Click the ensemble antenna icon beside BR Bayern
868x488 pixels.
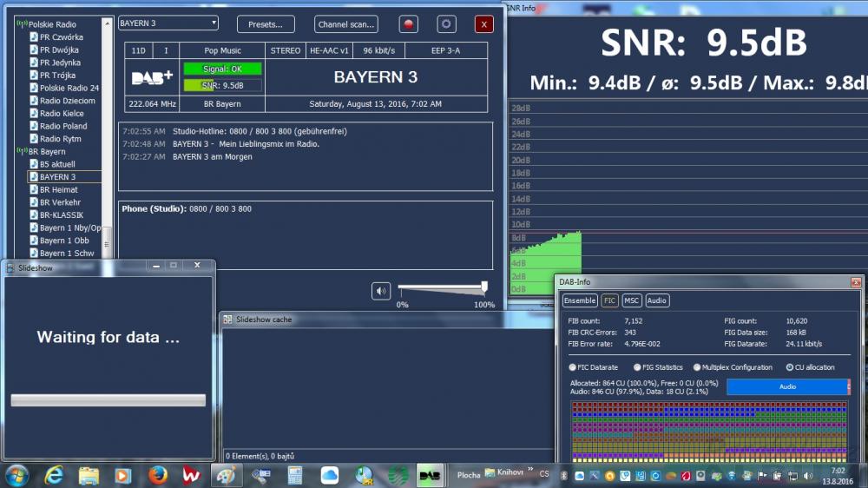click(23, 151)
